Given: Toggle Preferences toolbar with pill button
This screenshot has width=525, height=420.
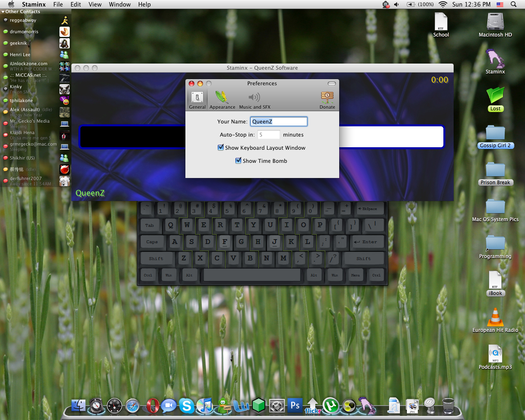Looking at the screenshot, I should pos(332,84).
